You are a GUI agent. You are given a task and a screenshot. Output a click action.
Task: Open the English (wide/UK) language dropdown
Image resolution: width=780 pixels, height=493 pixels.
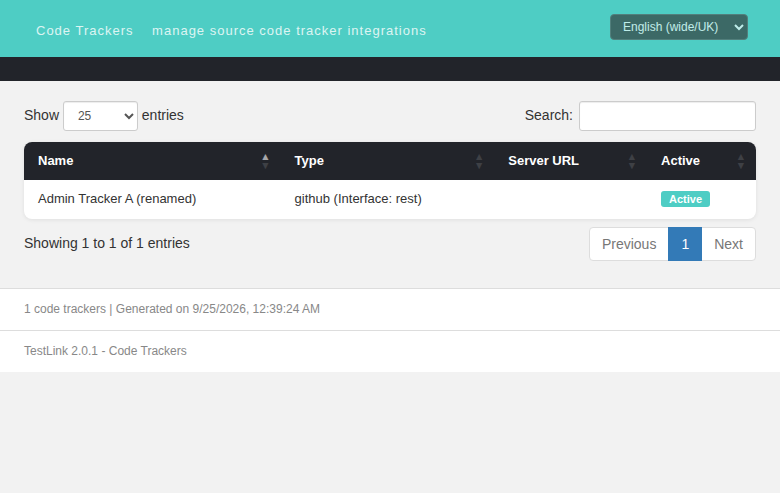click(x=679, y=27)
